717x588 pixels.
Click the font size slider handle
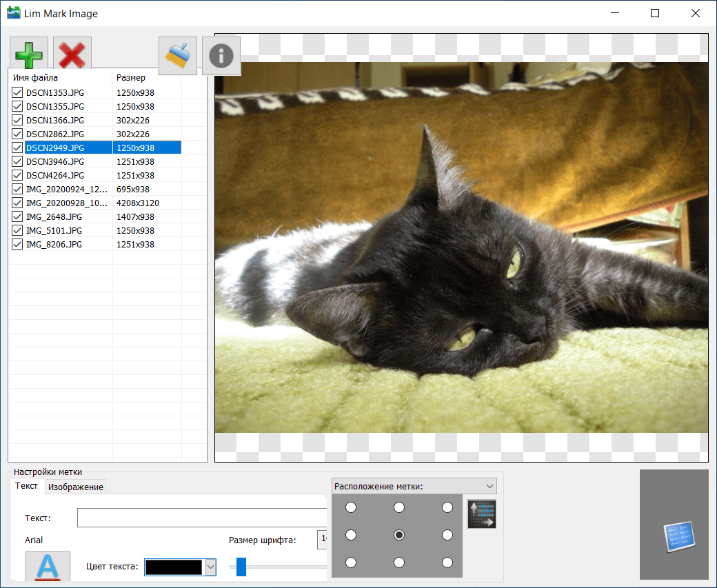[241, 567]
